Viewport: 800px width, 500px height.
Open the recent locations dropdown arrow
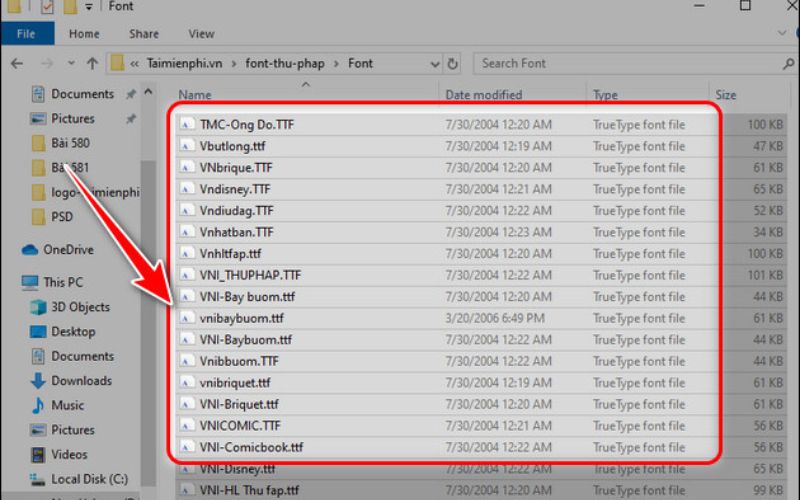71,64
